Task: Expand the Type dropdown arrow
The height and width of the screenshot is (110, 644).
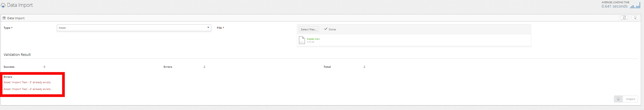Action: 208,28
